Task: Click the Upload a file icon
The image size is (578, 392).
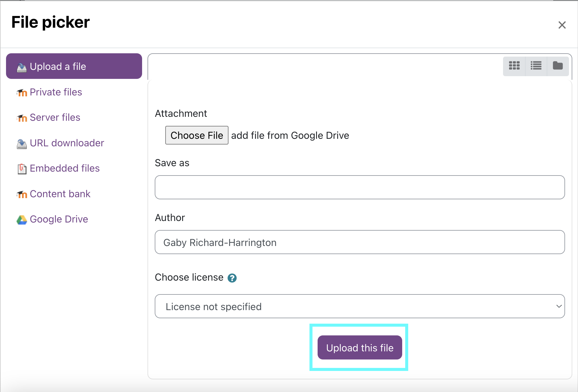Action: [21, 67]
